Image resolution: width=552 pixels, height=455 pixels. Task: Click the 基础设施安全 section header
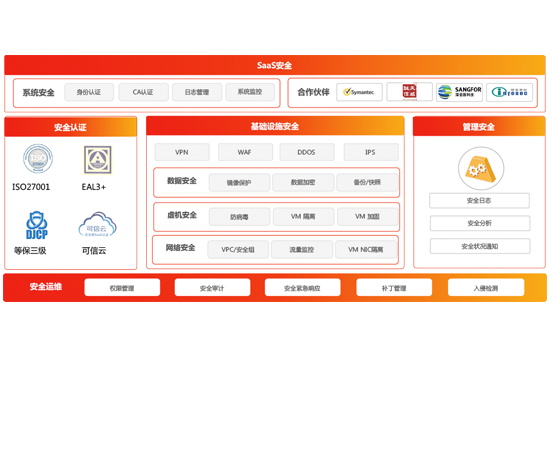[275, 126]
